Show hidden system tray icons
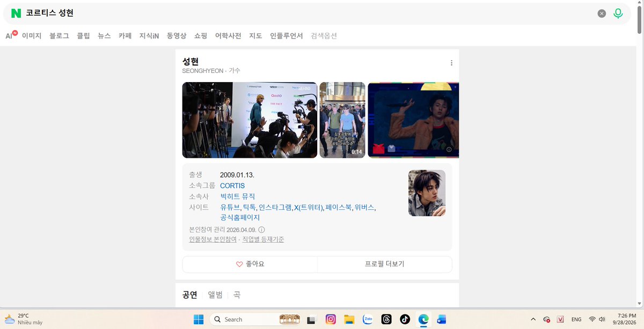Viewport: 644px width, 329px height. tap(533, 319)
